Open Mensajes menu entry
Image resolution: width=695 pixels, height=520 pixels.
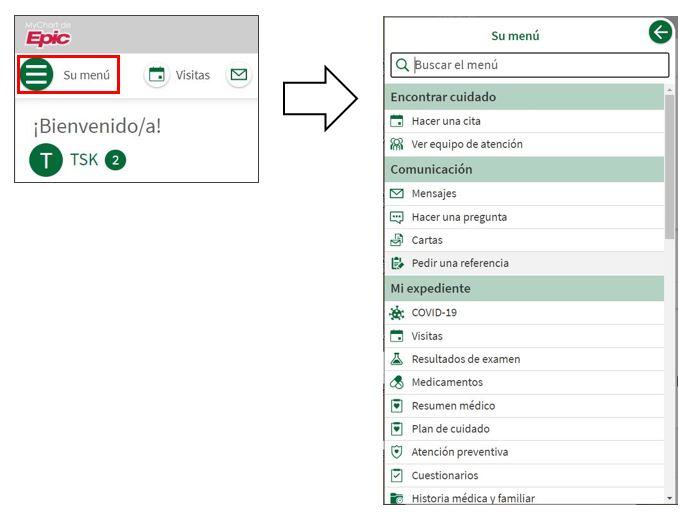coord(524,193)
